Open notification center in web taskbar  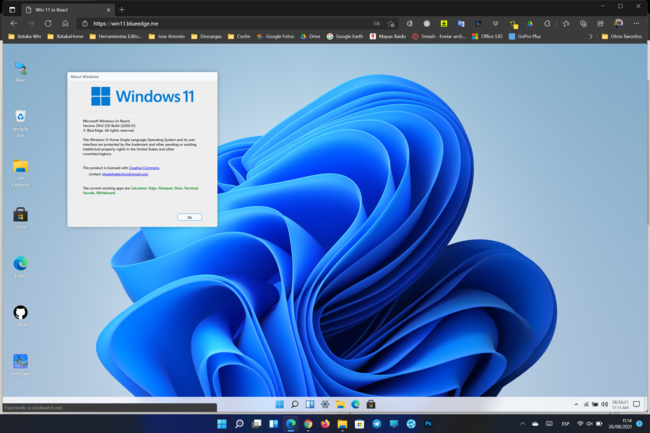coord(637,404)
